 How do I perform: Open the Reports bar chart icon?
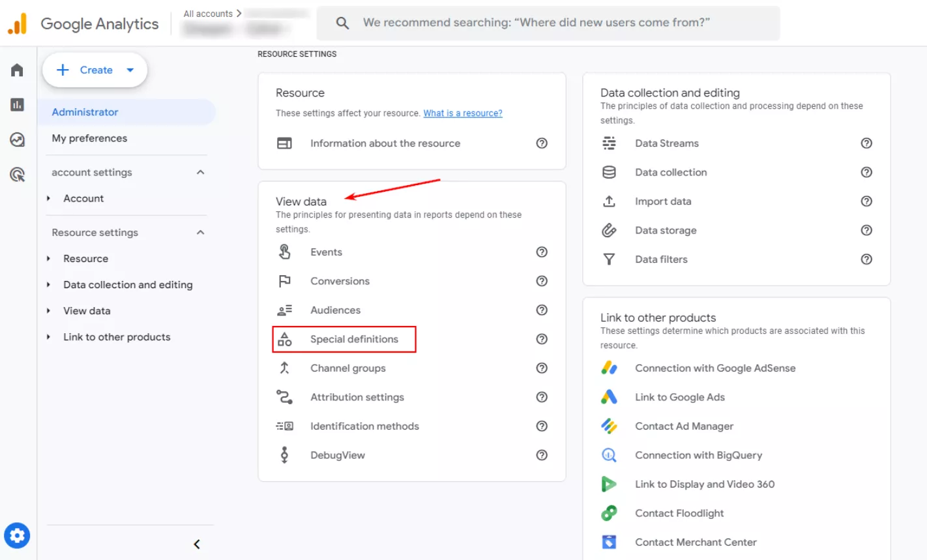[x=17, y=104]
